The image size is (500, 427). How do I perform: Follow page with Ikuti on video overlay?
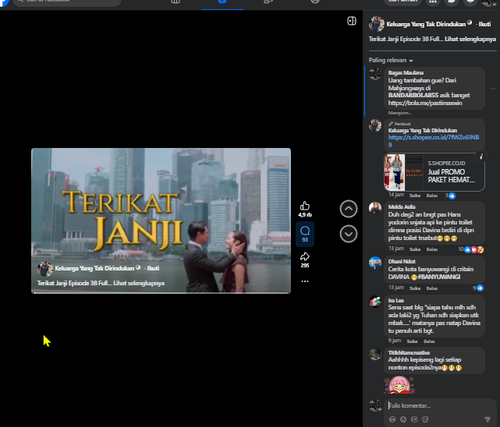pos(153,268)
